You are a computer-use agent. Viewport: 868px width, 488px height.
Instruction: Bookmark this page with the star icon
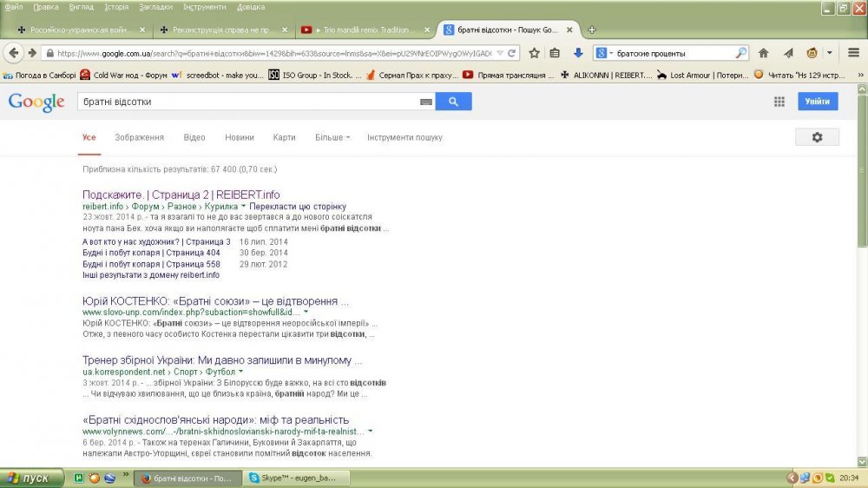[535, 53]
